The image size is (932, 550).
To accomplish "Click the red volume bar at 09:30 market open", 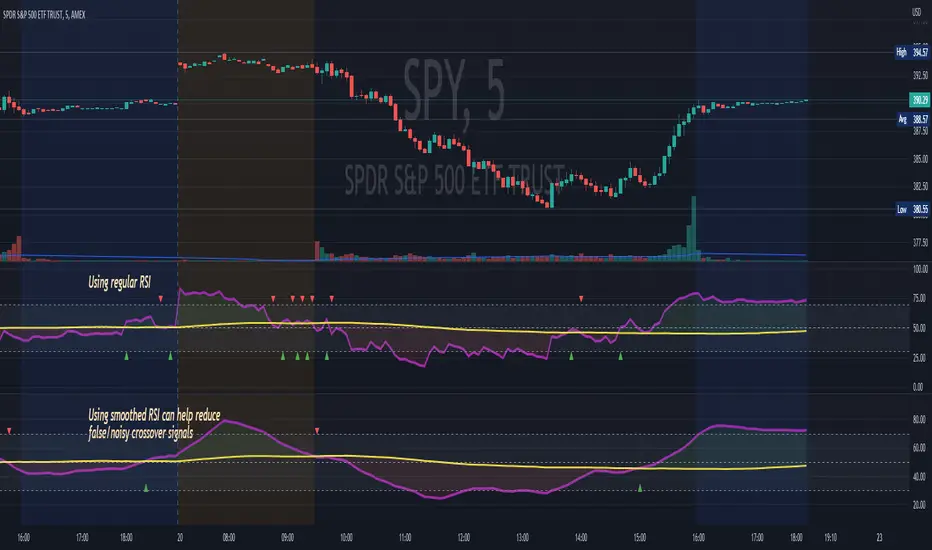I will pyautogui.click(x=317, y=251).
